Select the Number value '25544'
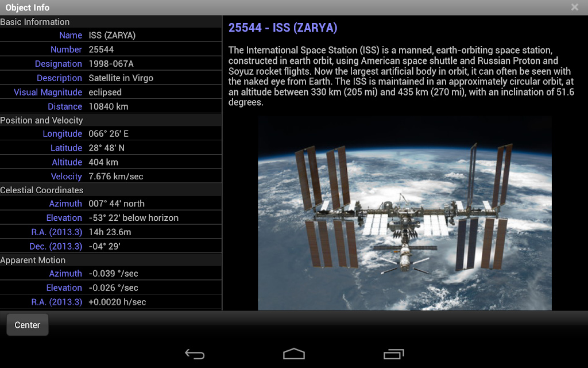The image size is (588, 368). pos(101,49)
